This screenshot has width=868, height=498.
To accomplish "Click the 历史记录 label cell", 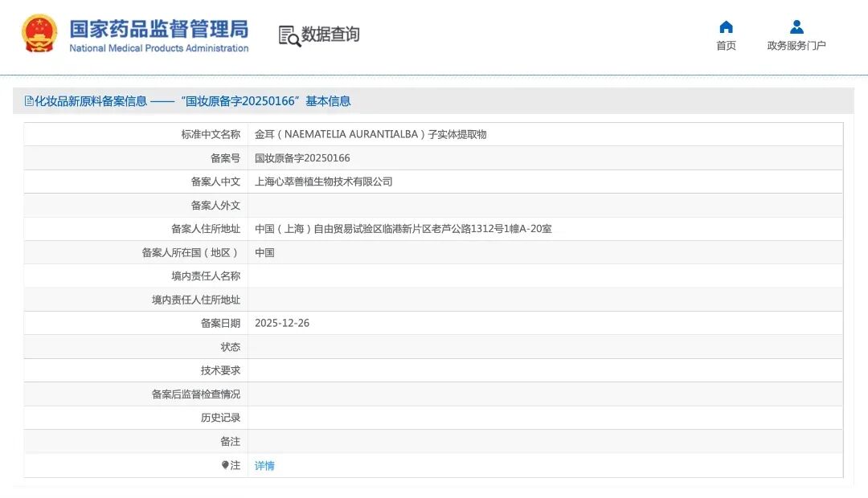I will pos(219,418).
